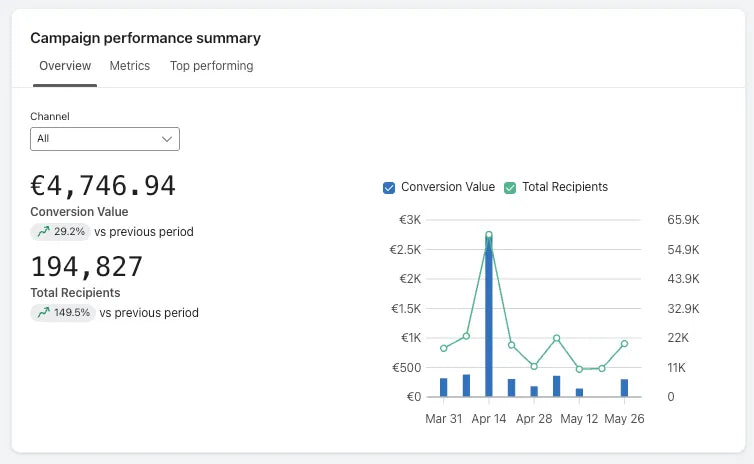The width and height of the screenshot is (754, 464).
Task: Select the Overview tab
Action: (65, 66)
